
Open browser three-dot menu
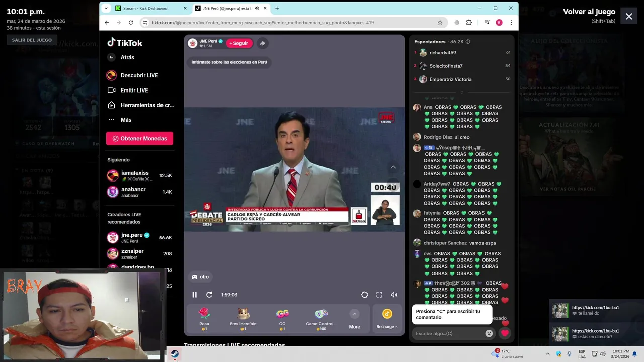(x=511, y=23)
